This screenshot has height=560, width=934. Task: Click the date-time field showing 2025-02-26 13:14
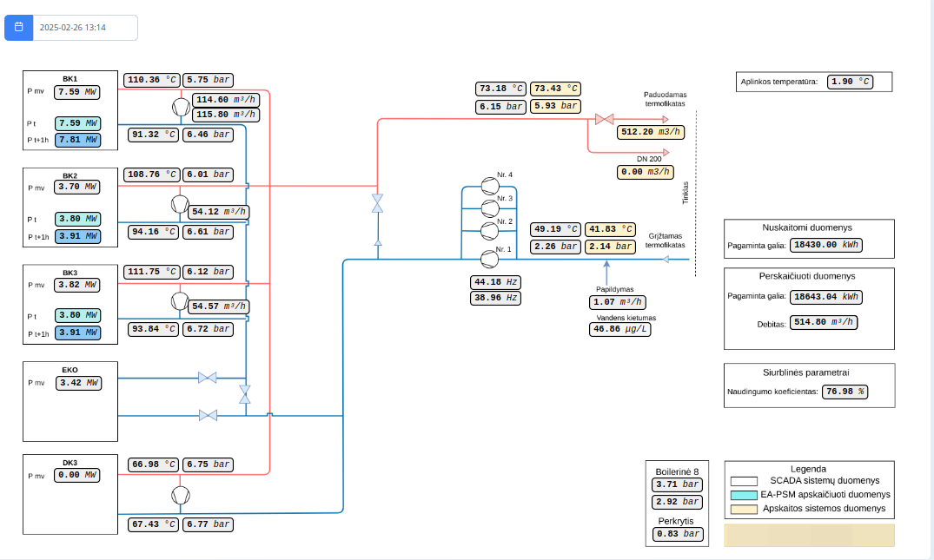pos(85,28)
